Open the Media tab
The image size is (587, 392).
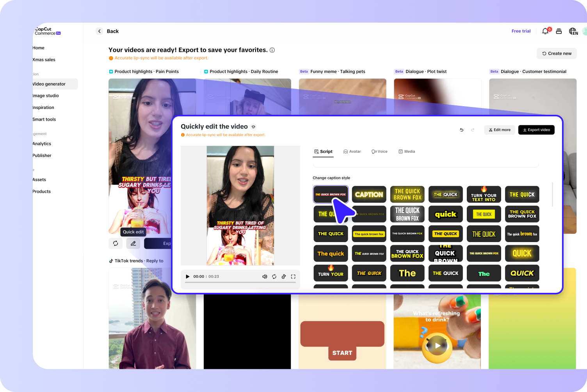(407, 151)
